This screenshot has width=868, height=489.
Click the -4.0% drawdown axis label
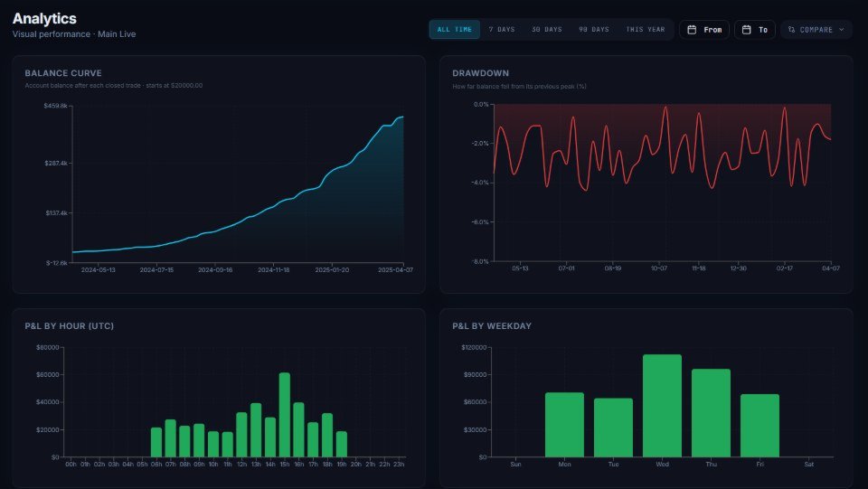click(x=480, y=183)
